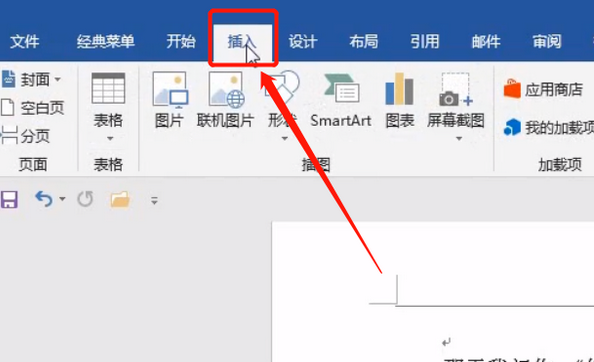Expand the 封面 dropdown arrow
The height and width of the screenshot is (362, 594).
pos(58,80)
